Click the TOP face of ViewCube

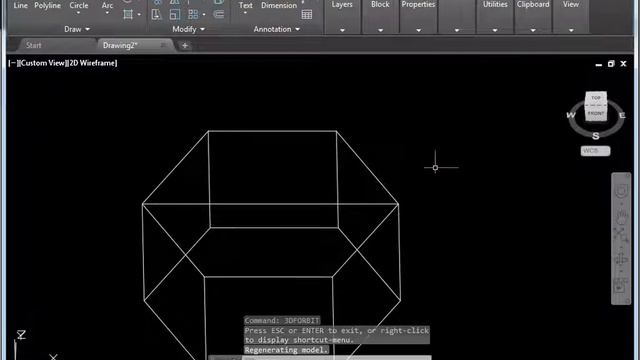596,98
